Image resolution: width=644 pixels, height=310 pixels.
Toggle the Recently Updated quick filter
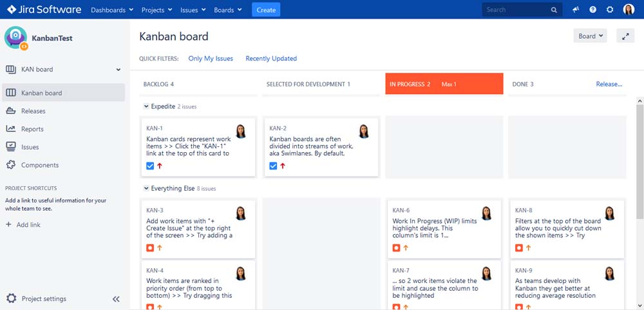point(271,59)
